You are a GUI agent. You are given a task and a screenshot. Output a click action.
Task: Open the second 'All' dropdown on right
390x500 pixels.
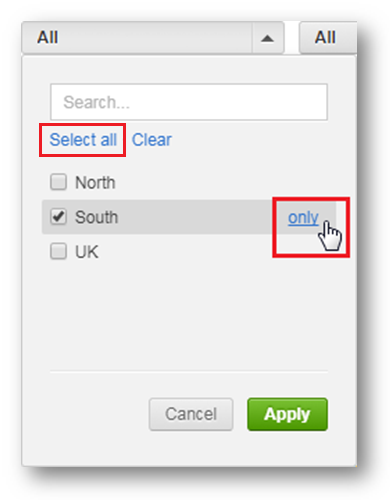tap(328, 38)
